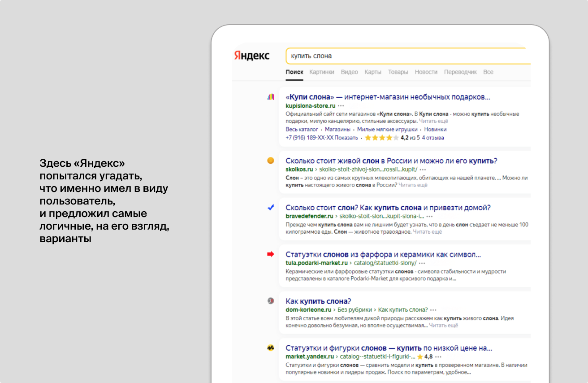This screenshot has height=383, width=588.
Task: Open the more menu next to kupislona-store.ru
Action: (341, 106)
